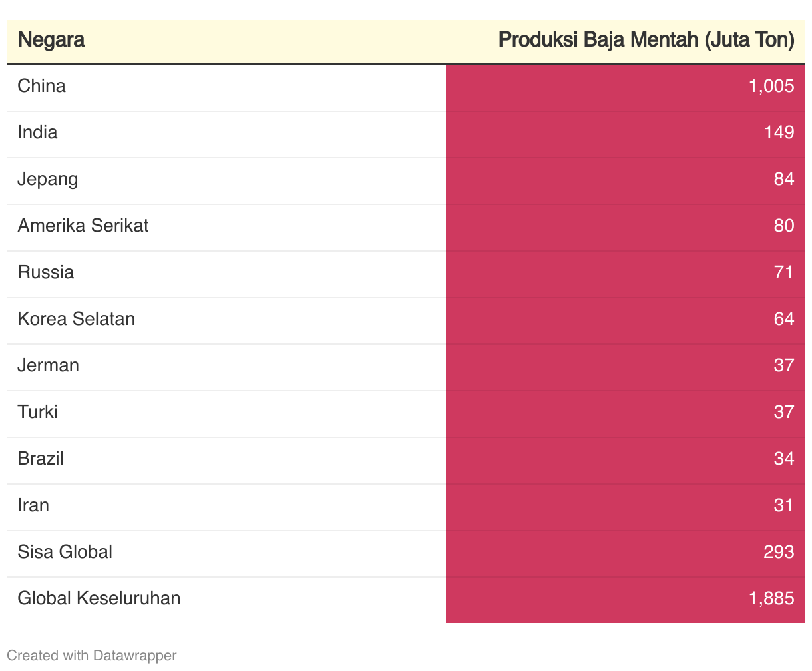Click the Global Keseluruhan total 1,885
Screen dimensions: 812x671
771,598
